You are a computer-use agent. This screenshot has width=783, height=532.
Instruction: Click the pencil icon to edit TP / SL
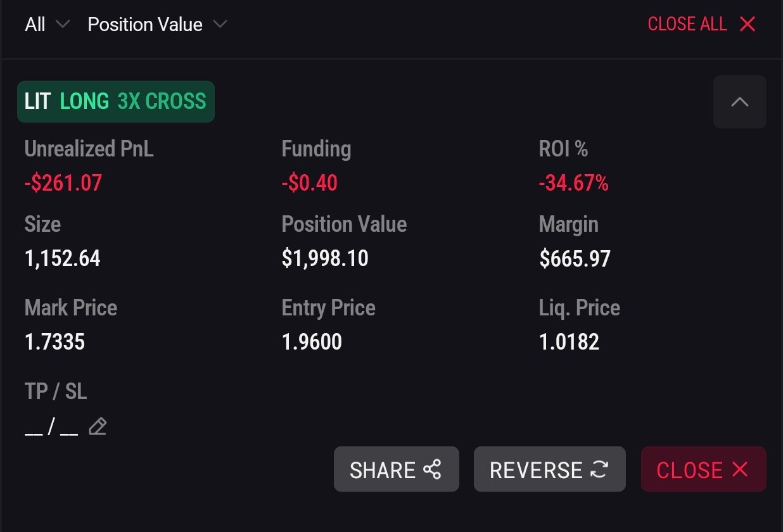click(98, 427)
